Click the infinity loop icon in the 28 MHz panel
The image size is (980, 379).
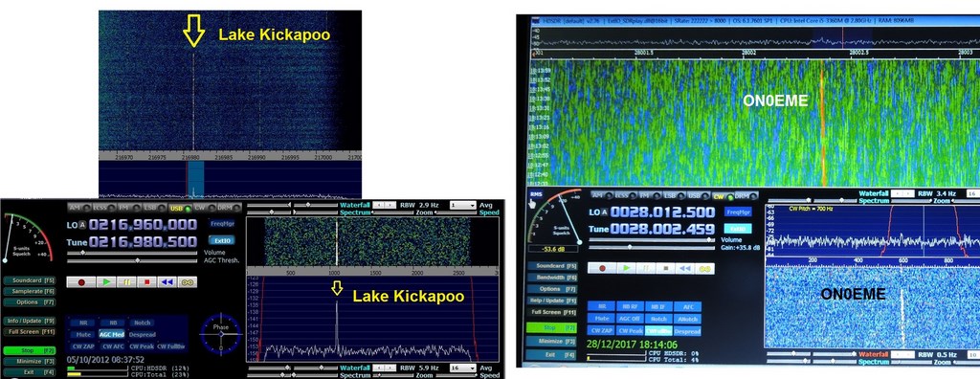[704, 268]
